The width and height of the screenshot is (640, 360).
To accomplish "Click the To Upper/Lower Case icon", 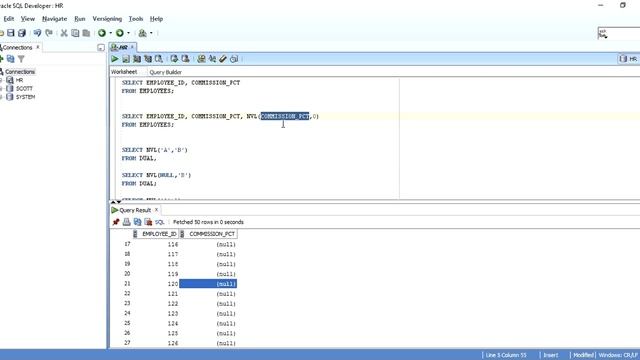I will (x=212, y=59).
